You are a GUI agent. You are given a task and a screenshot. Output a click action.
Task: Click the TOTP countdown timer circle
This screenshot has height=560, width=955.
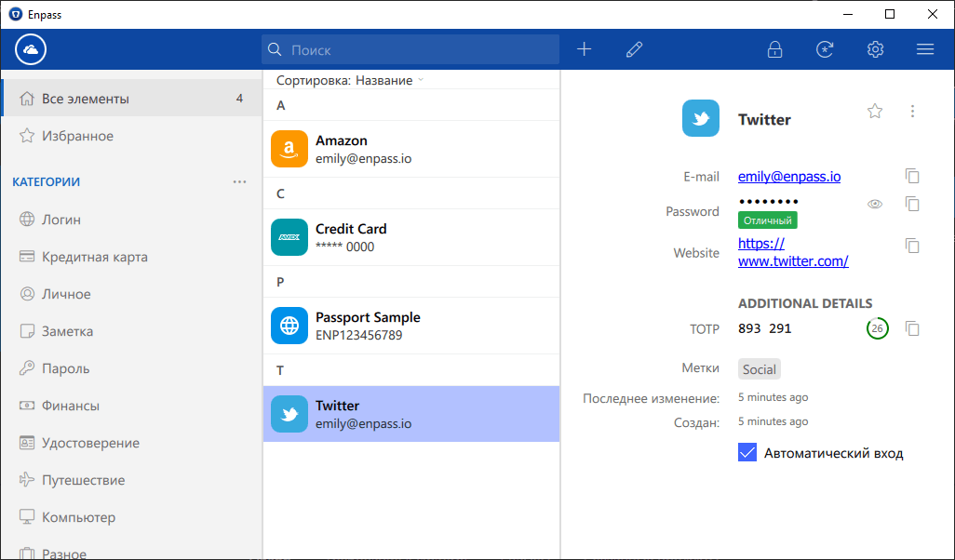coord(877,328)
